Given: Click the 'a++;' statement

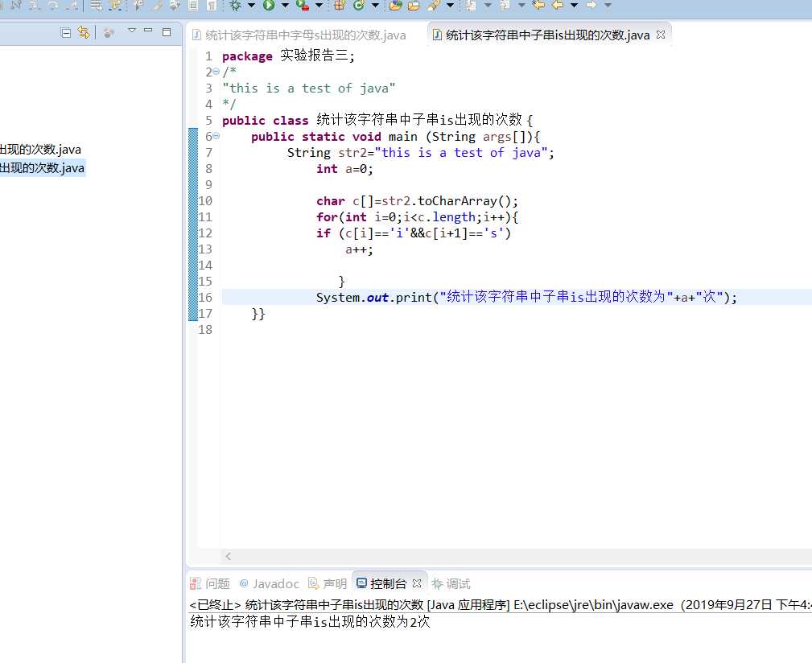Looking at the screenshot, I should coord(359,249).
